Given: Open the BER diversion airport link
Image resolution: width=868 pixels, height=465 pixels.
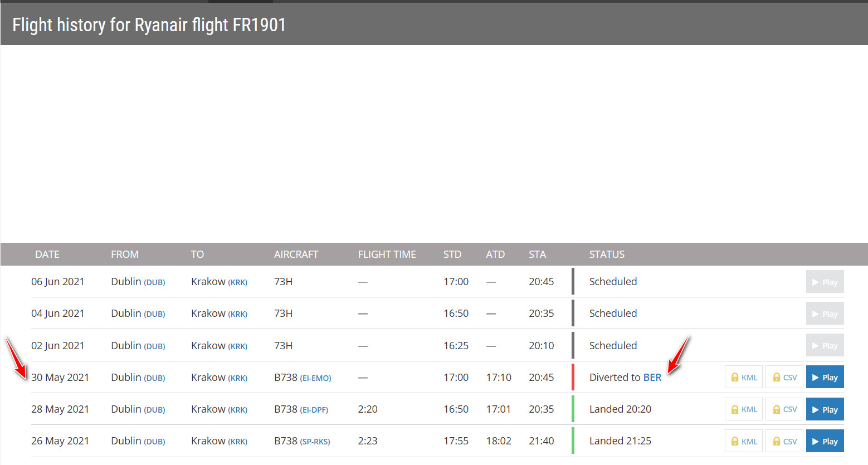Looking at the screenshot, I should (x=652, y=377).
